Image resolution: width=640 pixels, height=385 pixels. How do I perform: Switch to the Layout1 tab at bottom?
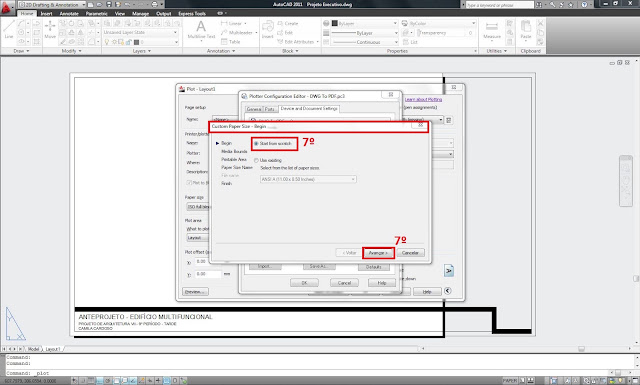click(x=53, y=349)
